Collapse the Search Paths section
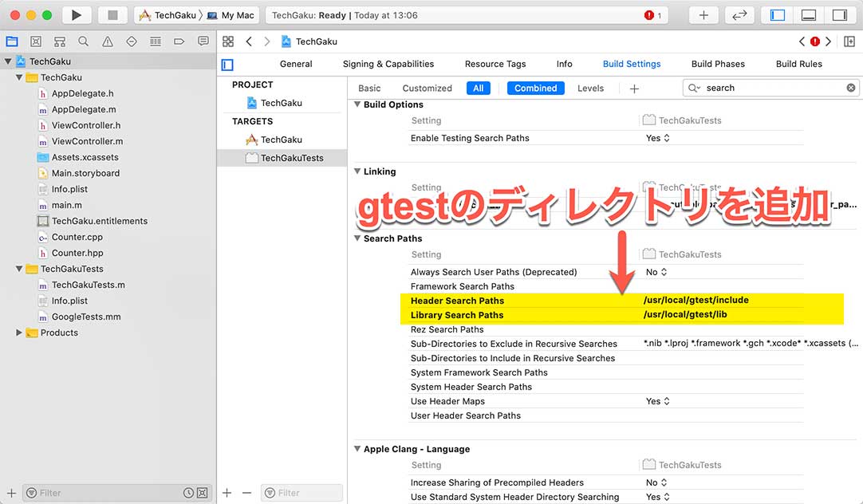863x504 pixels. pyautogui.click(x=357, y=238)
